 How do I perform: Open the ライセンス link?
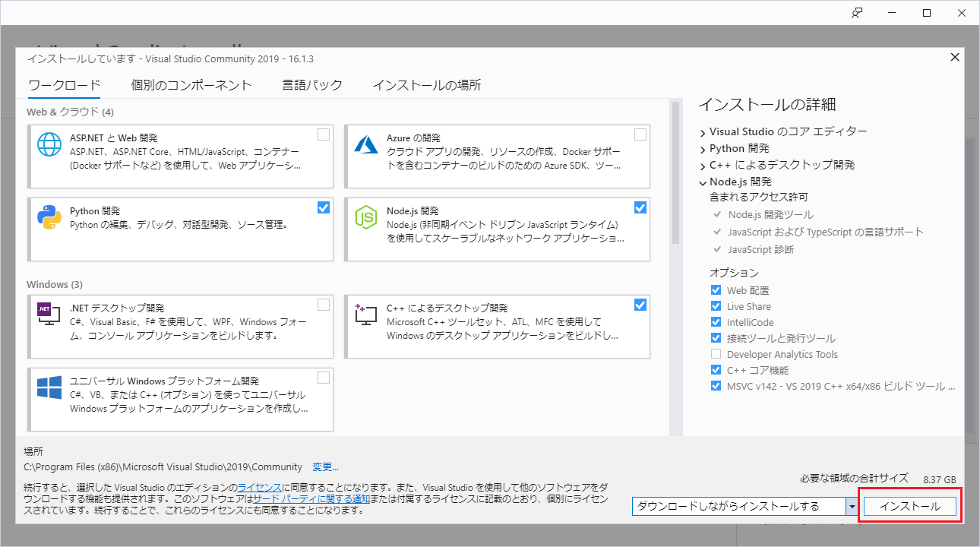[x=260, y=487]
